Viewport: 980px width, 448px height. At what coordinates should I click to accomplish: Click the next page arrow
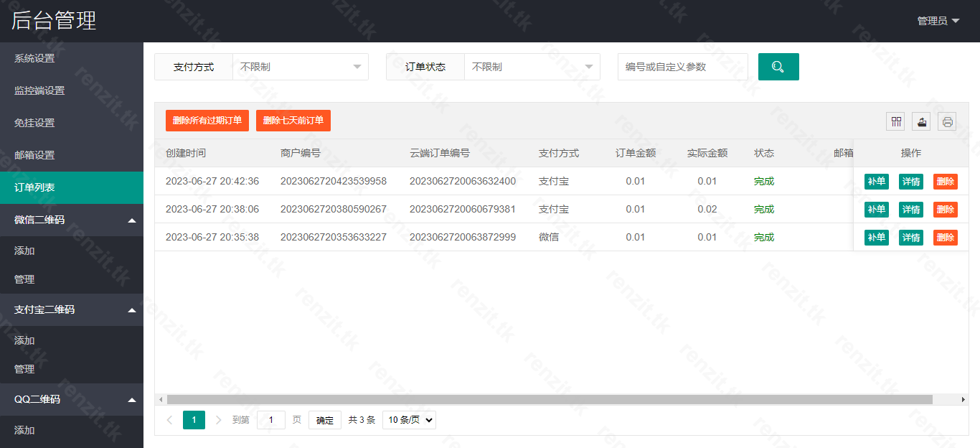click(218, 420)
